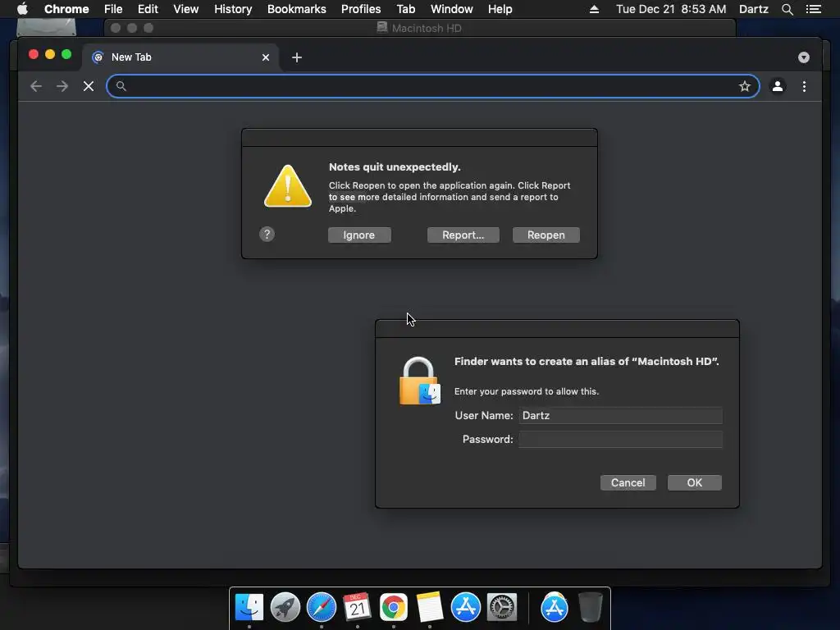The image size is (840, 630).
Task: Open Launchpad from the Dock
Action: (285, 607)
